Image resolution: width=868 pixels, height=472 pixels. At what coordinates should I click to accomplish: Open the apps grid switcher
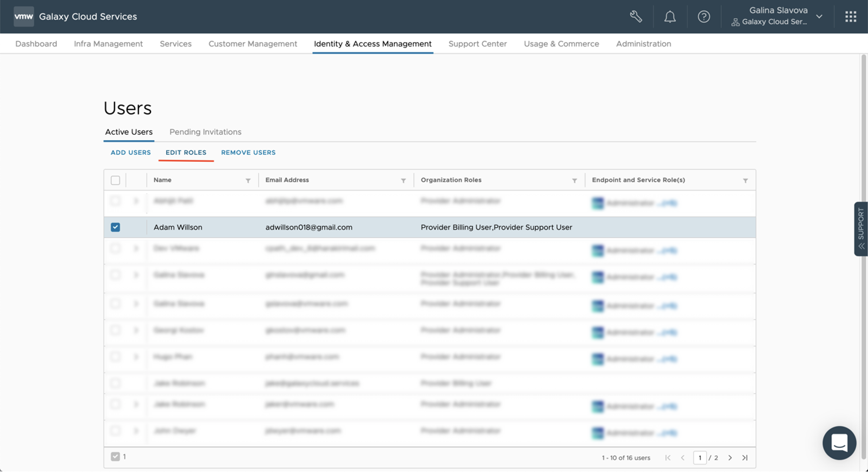click(851, 17)
